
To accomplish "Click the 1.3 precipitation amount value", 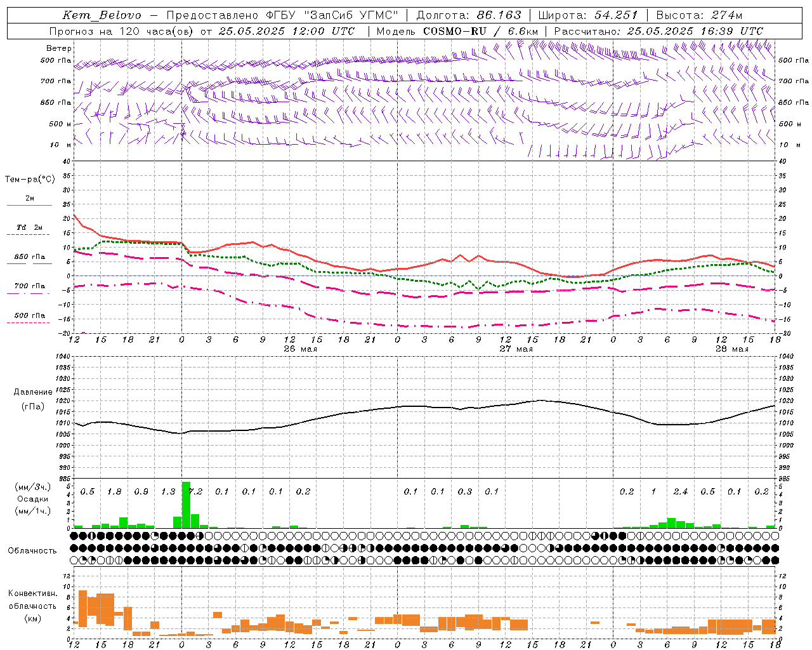I will click(168, 492).
